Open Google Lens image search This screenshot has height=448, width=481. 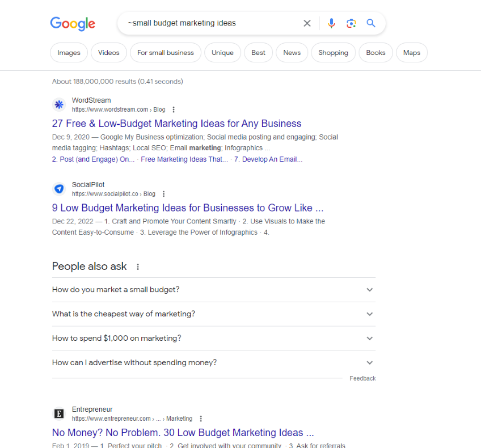(x=351, y=23)
